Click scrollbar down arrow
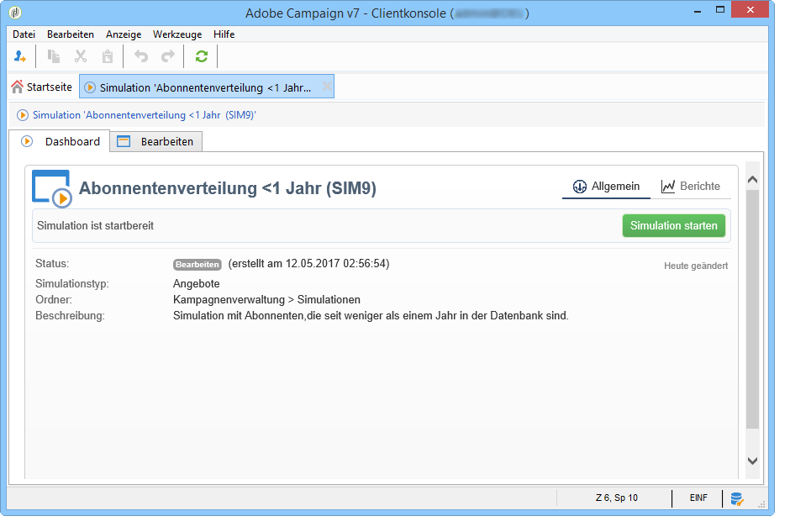 753,461
